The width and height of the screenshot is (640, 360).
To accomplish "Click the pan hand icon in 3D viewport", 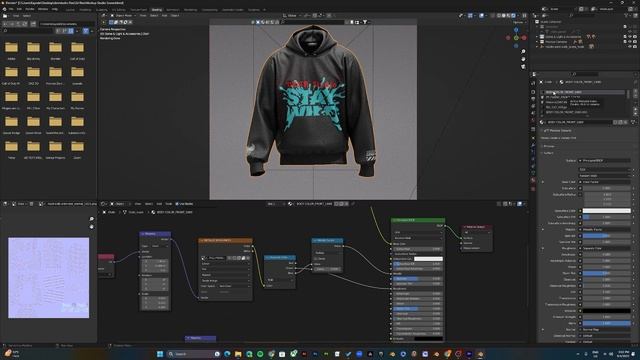I will tap(523, 59).
